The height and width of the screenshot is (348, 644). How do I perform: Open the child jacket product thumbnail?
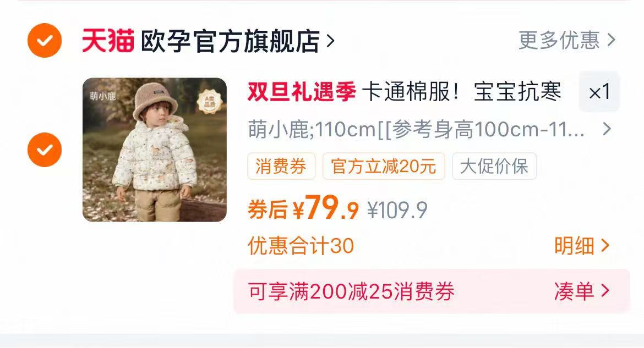click(x=155, y=150)
